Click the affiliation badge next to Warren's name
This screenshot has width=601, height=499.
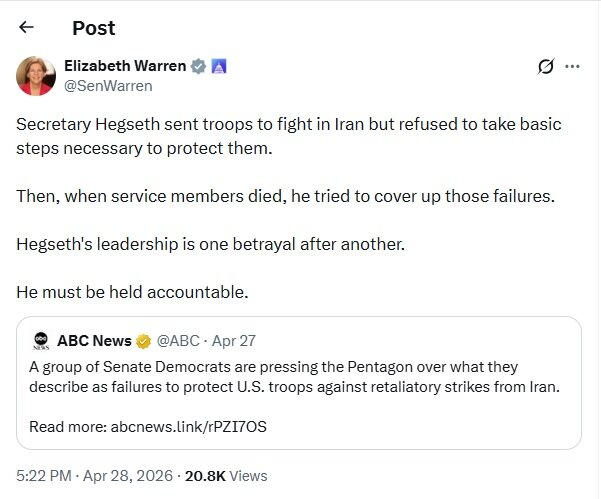(x=219, y=67)
